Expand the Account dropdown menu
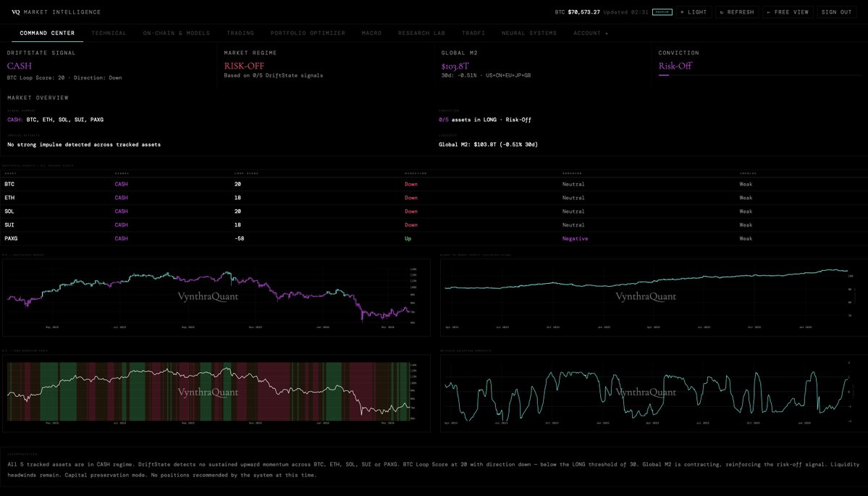868x496 pixels. [591, 33]
